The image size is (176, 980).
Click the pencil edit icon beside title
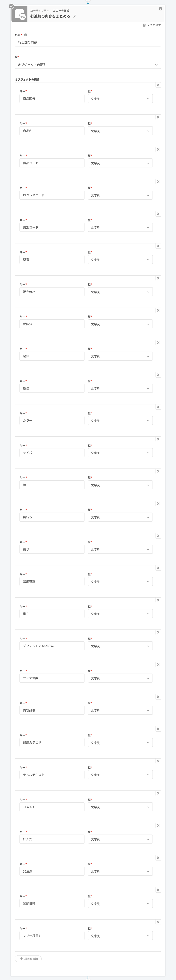coord(75,16)
